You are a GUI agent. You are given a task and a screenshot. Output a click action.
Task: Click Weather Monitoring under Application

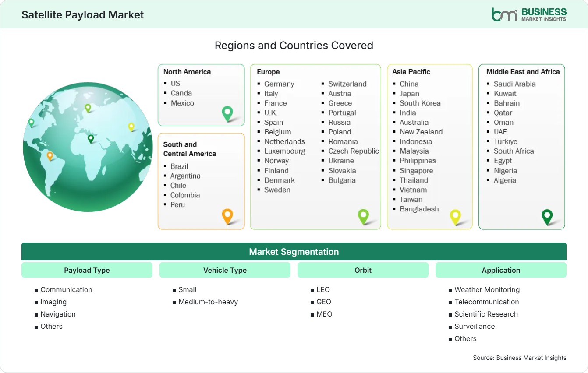487,289
